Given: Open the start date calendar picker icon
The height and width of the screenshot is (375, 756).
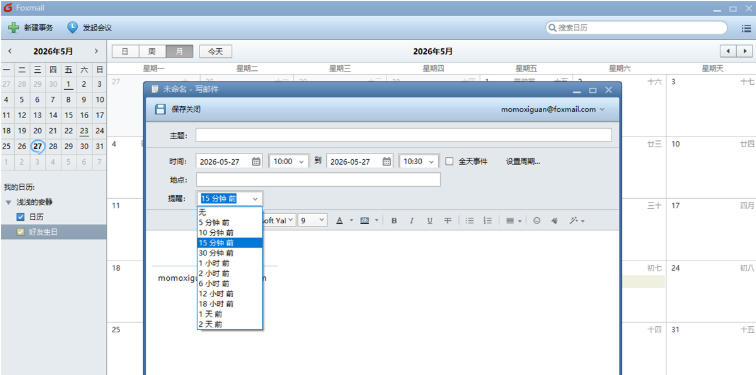Looking at the screenshot, I should click(256, 161).
